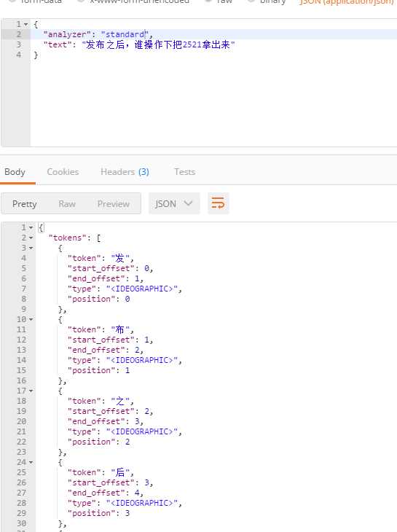Click the "position": 2 line

coord(98,442)
